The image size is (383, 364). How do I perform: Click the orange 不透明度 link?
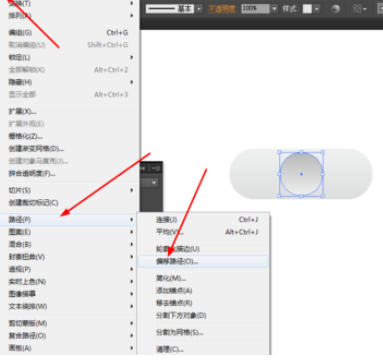pyautogui.click(x=222, y=9)
